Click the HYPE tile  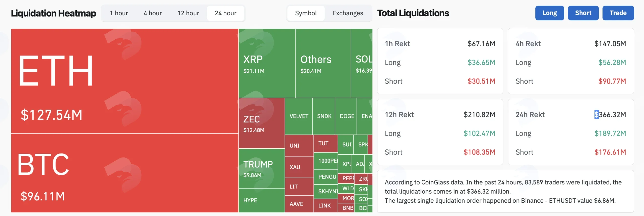pyautogui.click(x=262, y=200)
